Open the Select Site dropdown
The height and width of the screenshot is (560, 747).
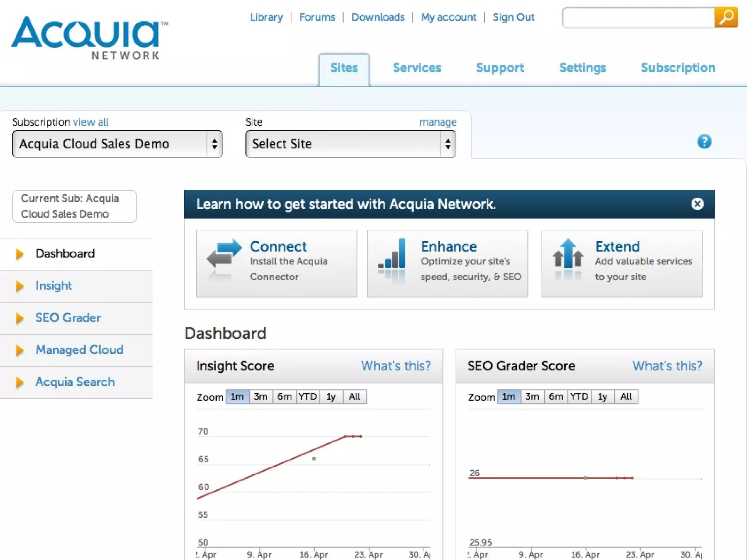[x=350, y=144]
